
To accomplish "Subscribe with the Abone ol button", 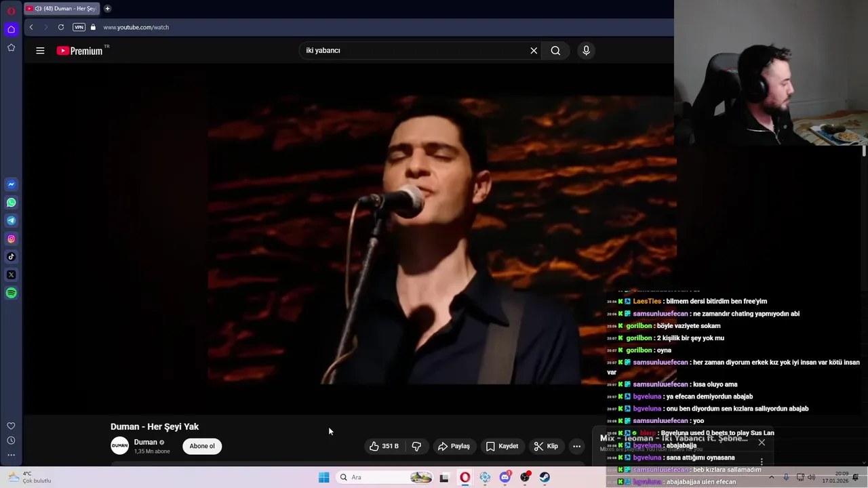I will pos(202,446).
